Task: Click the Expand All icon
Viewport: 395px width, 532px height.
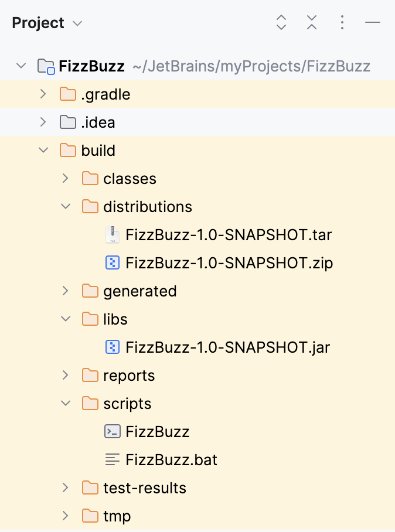Action: (281, 22)
